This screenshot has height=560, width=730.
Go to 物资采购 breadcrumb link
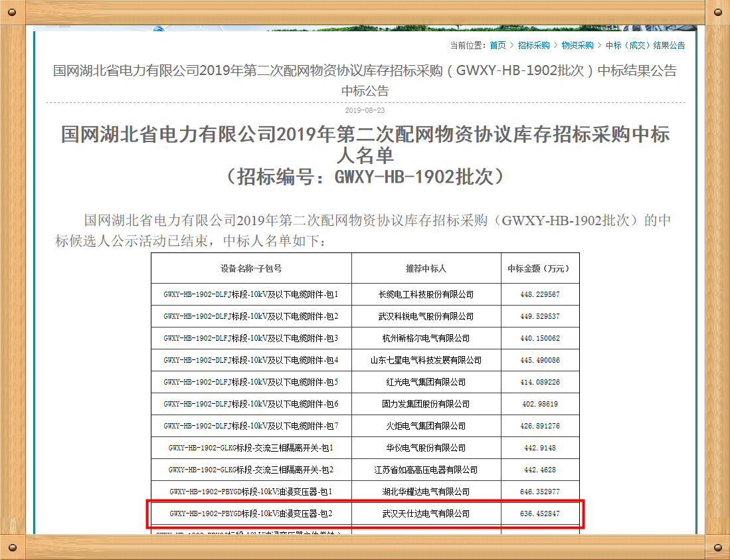click(577, 45)
